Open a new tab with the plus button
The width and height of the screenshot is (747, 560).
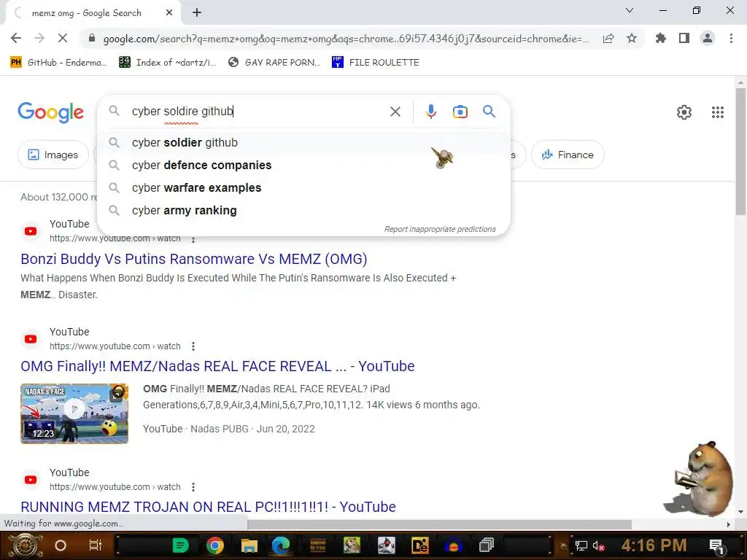197,13
